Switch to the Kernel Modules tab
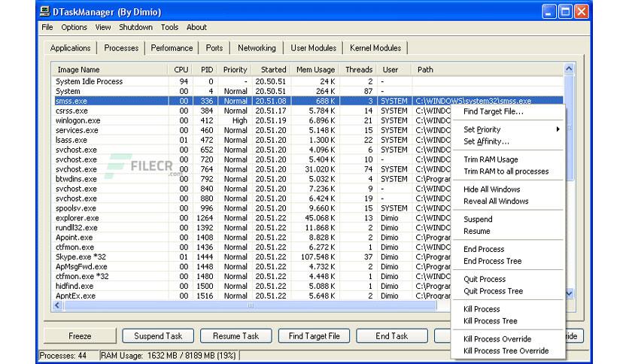629x364 pixels. point(375,48)
